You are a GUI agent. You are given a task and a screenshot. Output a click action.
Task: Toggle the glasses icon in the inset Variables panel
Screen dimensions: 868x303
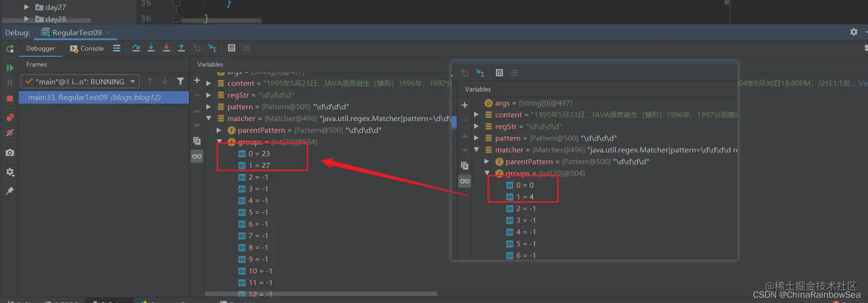tap(465, 181)
